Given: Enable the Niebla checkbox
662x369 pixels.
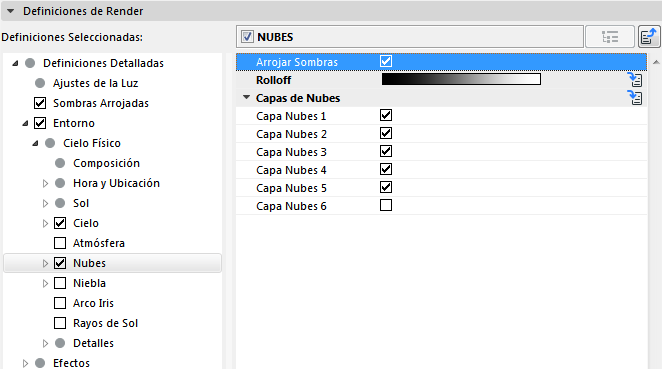Looking at the screenshot, I should 60,283.
